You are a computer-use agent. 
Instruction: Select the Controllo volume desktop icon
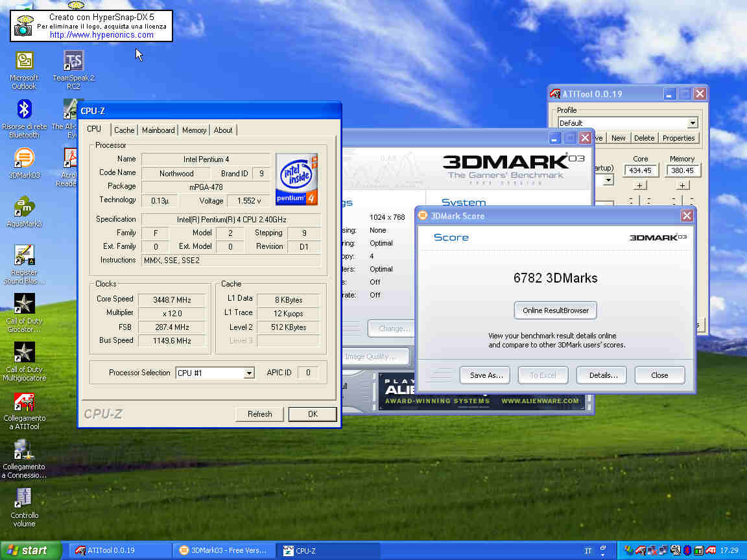[24, 507]
